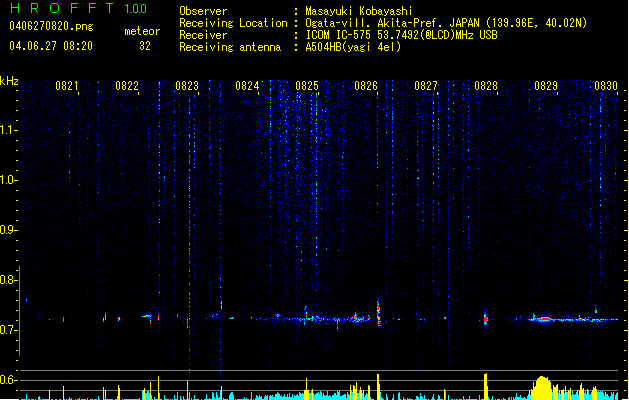Click the 0827 time marker
The height and width of the screenshot is (400, 629).
426,86
